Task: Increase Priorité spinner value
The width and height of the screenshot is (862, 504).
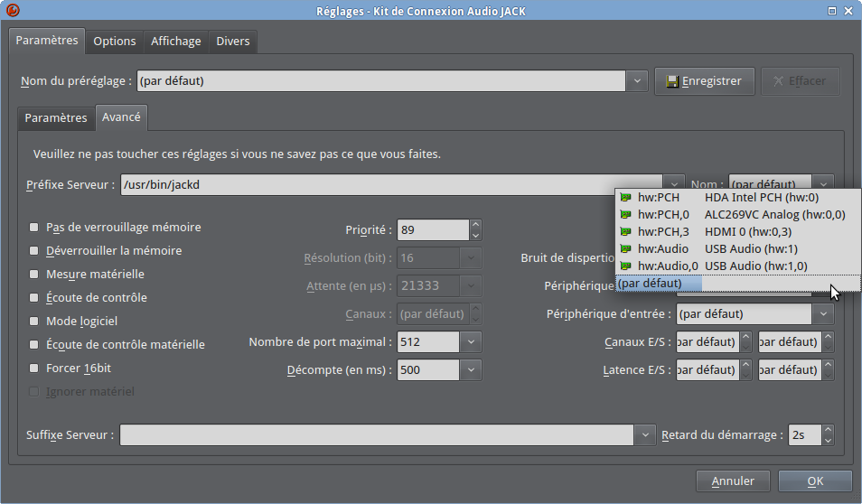Action: tap(475, 224)
